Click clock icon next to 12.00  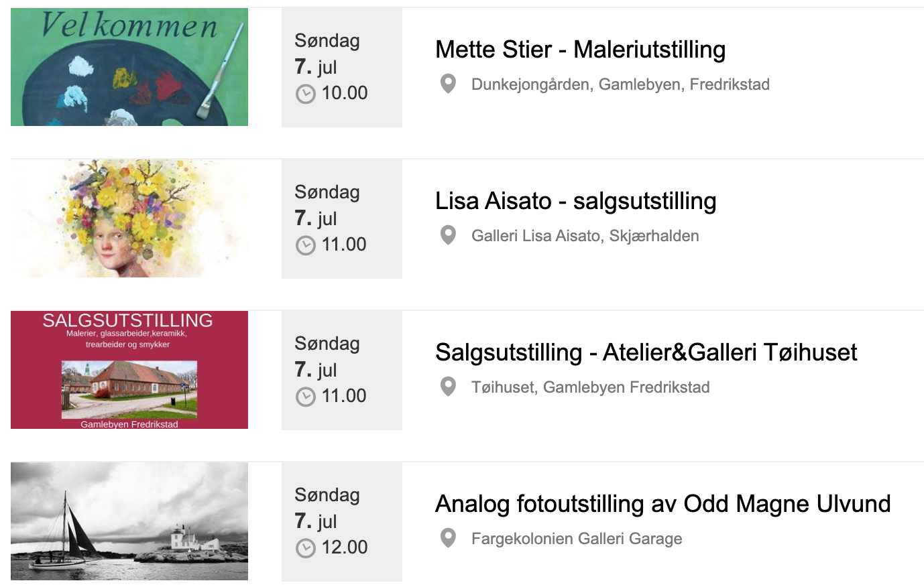click(x=305, y=548)
